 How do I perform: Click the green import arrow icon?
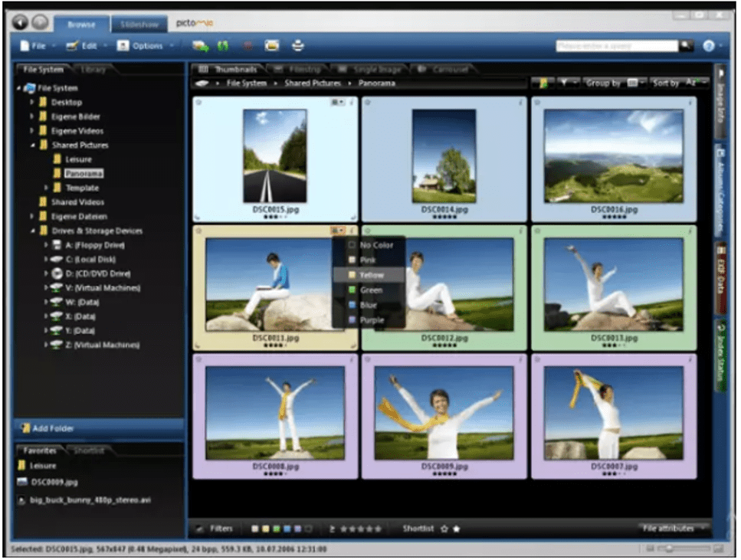pyautogui.click(x=201, y=45)
